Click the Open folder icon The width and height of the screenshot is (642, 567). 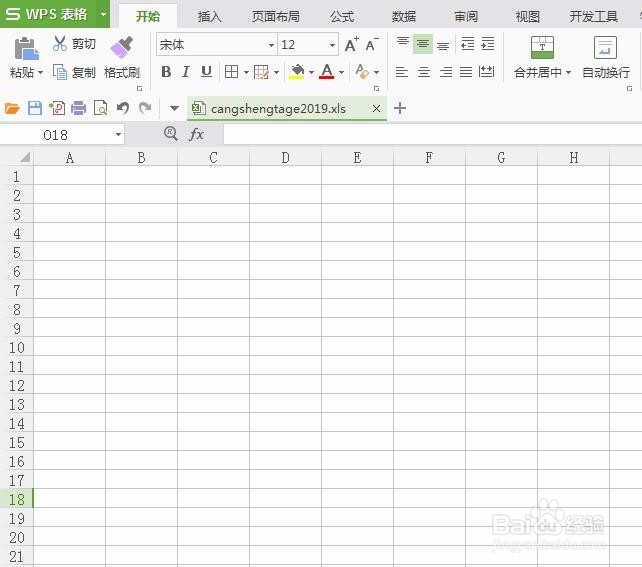(12, 108)
